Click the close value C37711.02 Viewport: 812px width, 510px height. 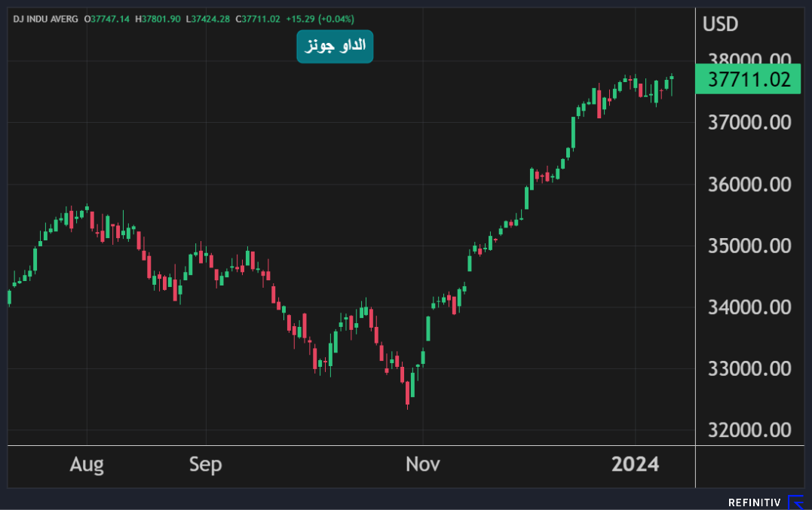pyautogui.click(x=258, y=18)
